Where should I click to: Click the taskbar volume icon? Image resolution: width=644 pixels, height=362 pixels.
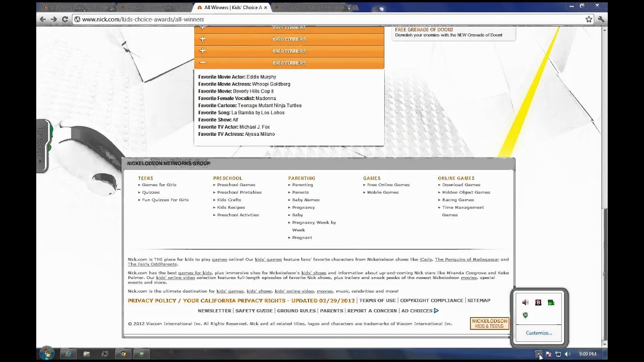[x=568, y=354]
